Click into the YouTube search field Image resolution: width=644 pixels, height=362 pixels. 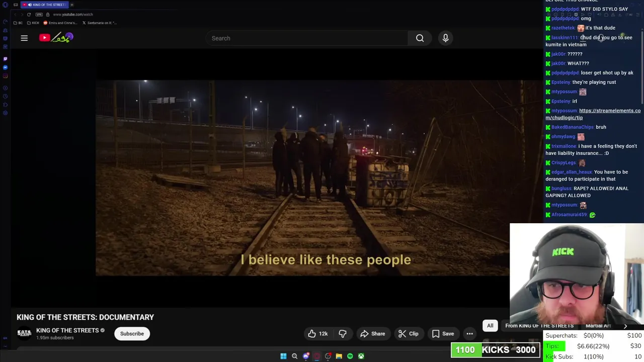(x=307, y=38)
